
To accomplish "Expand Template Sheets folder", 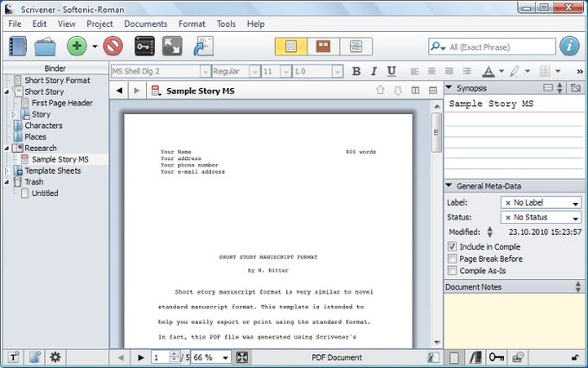I will coord(6,171).
